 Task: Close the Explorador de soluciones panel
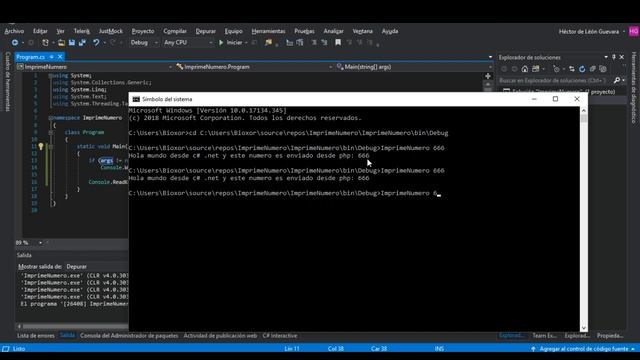tap(622, 57)
